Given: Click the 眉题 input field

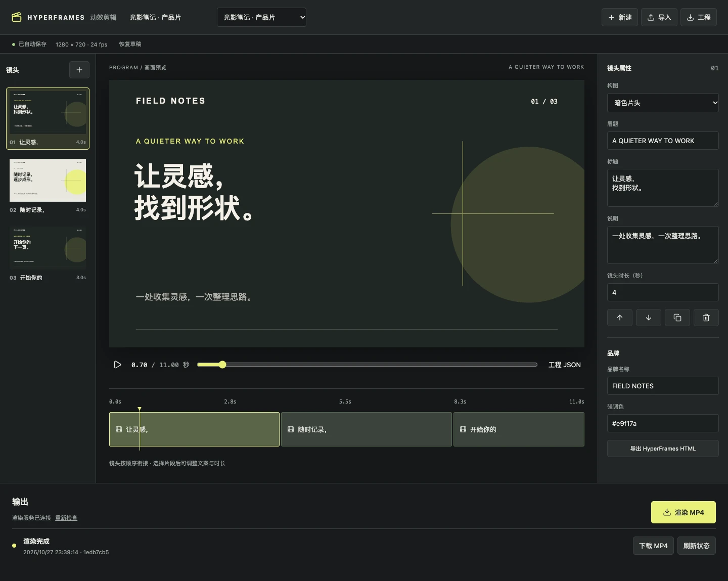Looking at the screenshot, I should point(663,141).
